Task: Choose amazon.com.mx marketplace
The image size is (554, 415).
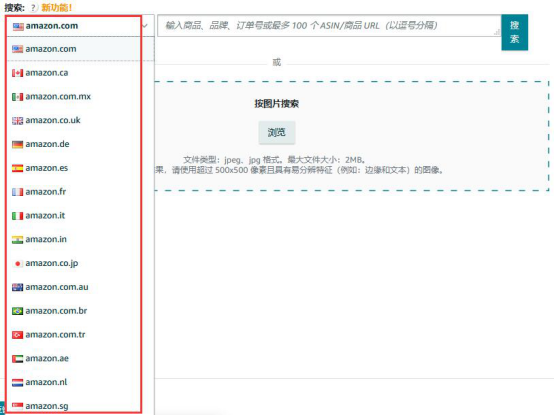Action: click(81, 96)
